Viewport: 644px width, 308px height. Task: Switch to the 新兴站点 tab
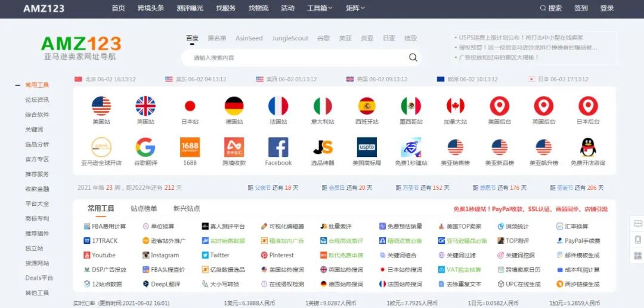point(187,208)
